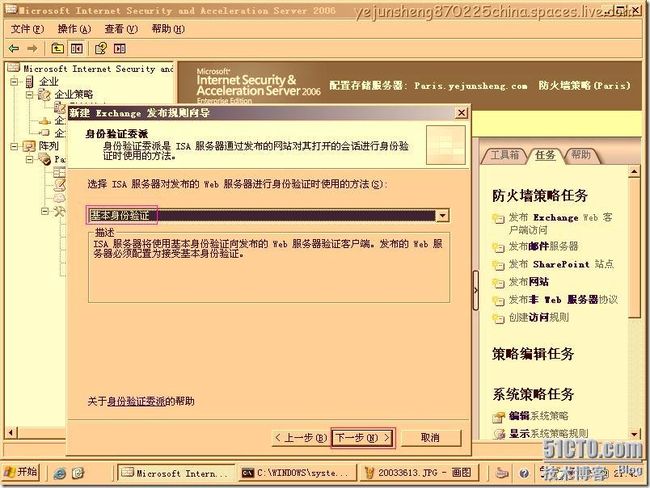Click the 取消 cancel button
The image size is (650, 488).
coord(430,438)
